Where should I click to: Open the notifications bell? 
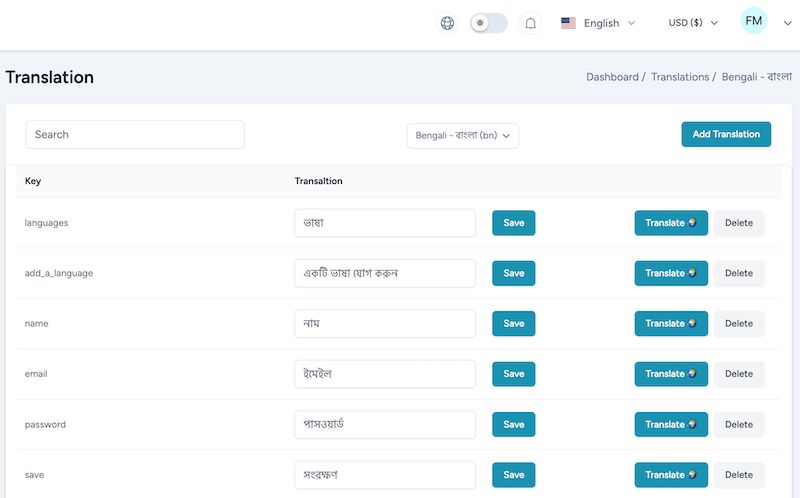530,23
